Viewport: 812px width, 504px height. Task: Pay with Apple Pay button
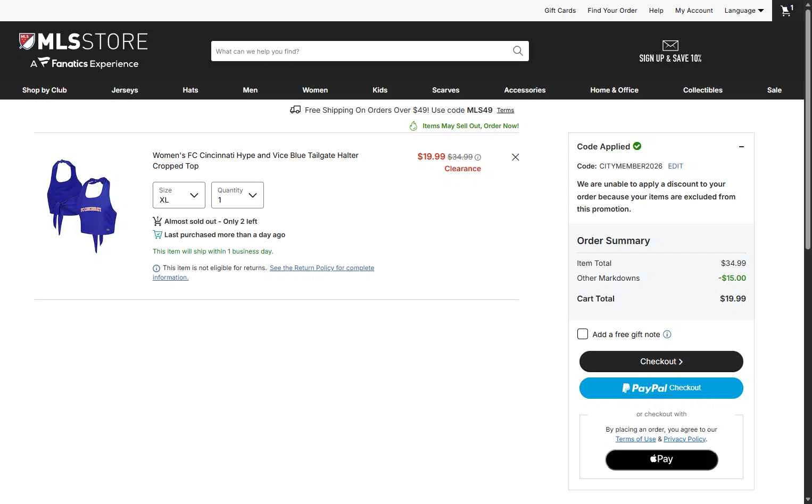(x=661, y=460)
